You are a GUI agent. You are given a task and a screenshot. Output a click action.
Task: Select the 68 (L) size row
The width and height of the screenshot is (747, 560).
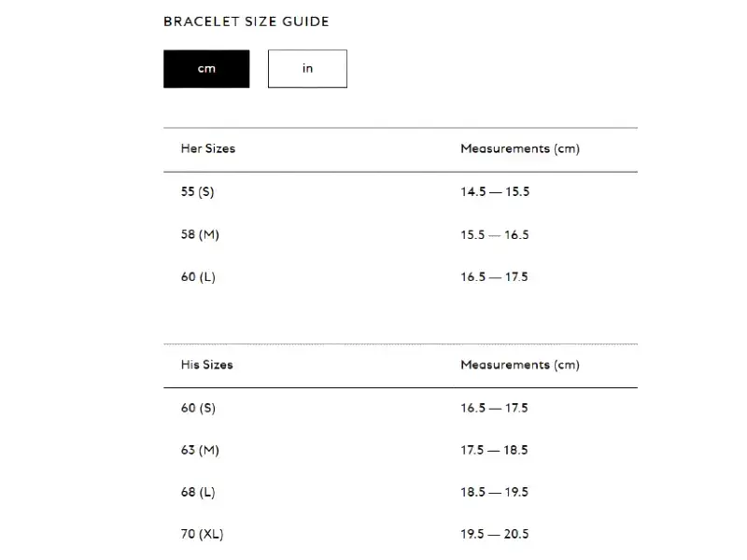tap(198, 492)
